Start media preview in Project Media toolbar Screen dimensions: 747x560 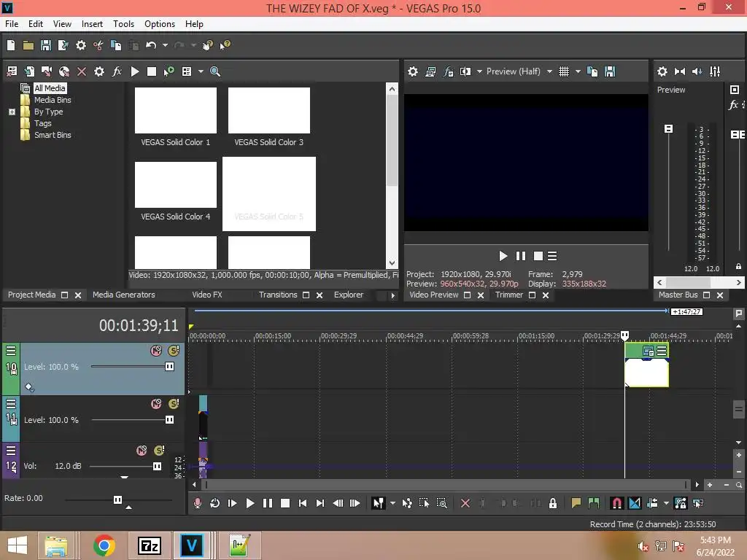tap(135, 71)
